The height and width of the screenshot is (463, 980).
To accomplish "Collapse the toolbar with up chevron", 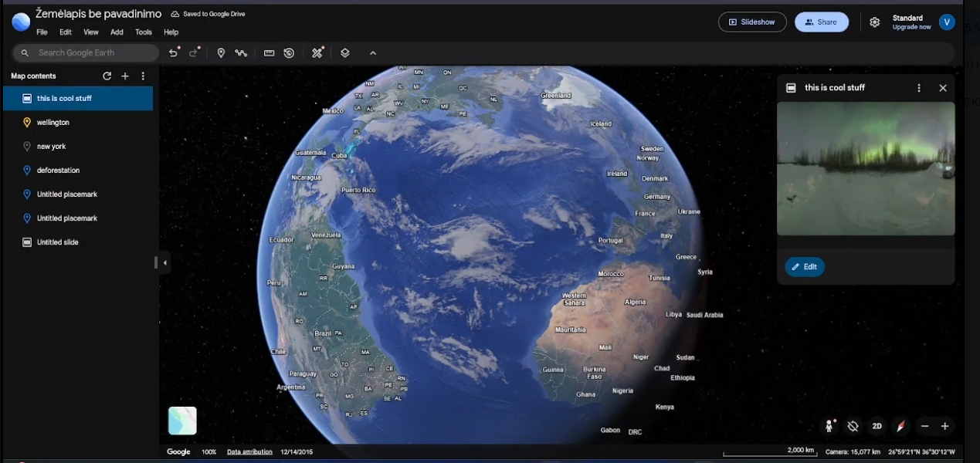I will [x=373, y=53].
